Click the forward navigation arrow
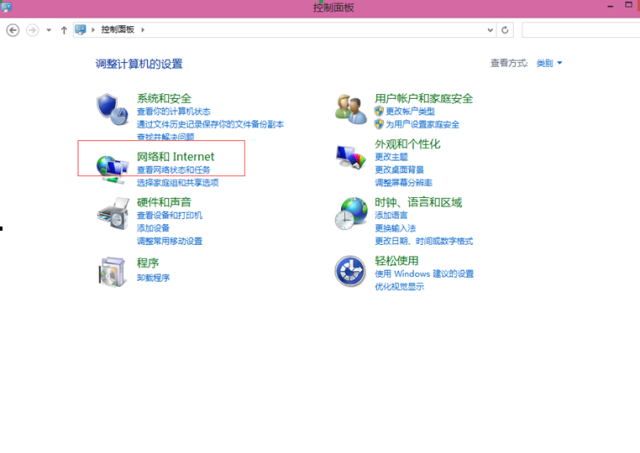640x453 pixels. [33, 30]
